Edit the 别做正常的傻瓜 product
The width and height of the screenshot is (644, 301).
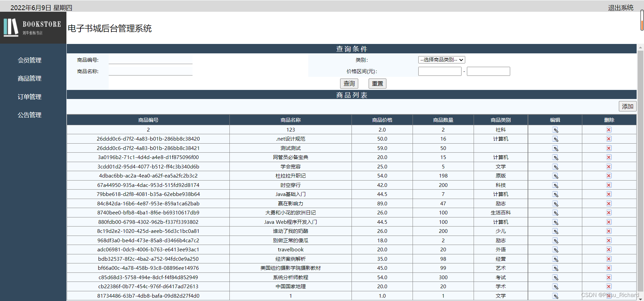(555, 241)
